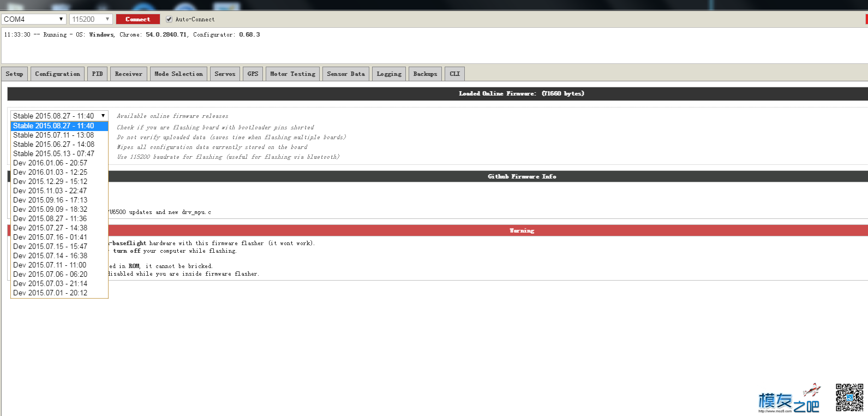Go to the Backups tab
868x416 pixels.
(x=426, y=74)
